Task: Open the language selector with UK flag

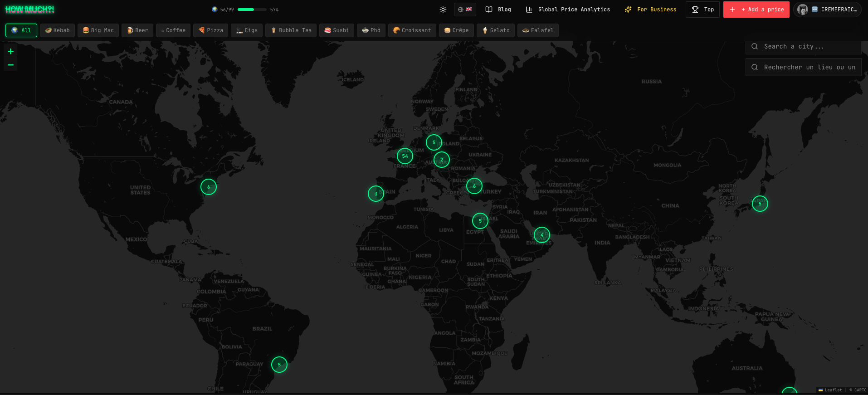Action: tap(465, 10)
